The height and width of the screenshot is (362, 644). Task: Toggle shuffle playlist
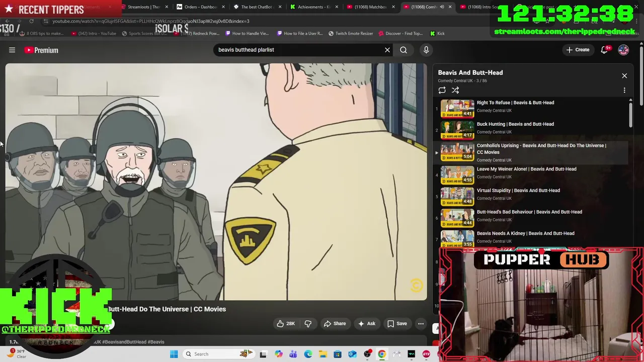[x=455, y=90]
